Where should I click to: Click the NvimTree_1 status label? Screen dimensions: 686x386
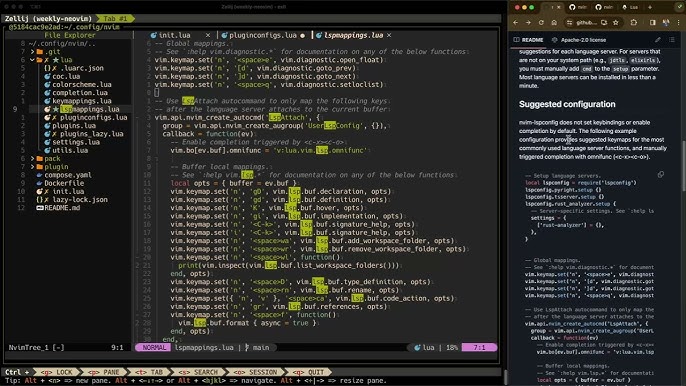pyautogui.click(x=36, y=347)
